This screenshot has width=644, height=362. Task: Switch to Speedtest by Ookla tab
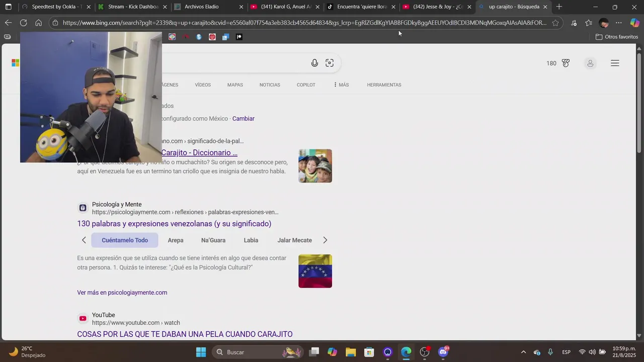56,7
